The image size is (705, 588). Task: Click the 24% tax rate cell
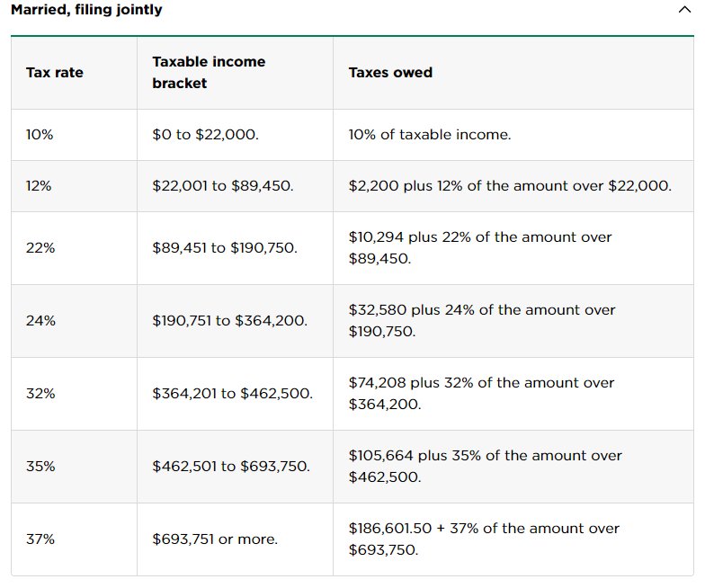[74, 321]
